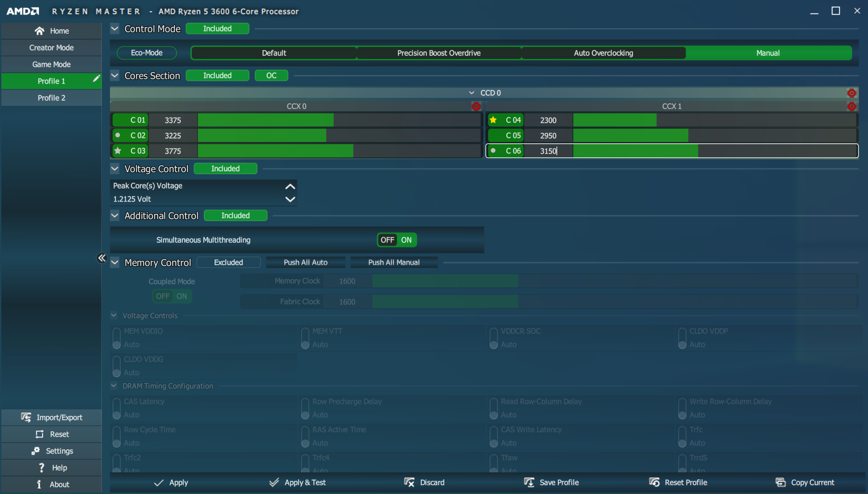Click the dot marker on core C 06
868x494 pixels.
[x=493, y=151]
